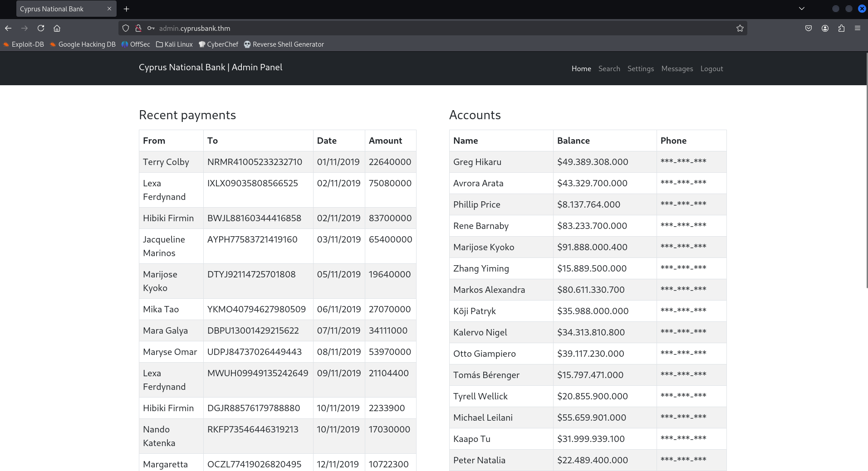868x471 pixels.
Task: Open the Reverse Shell Generator bookmark
Action: 284,44
